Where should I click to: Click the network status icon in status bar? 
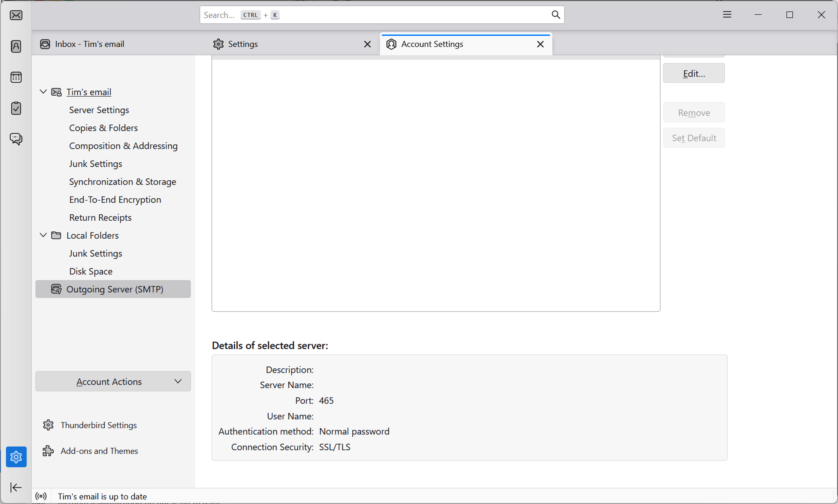[41, 496]
